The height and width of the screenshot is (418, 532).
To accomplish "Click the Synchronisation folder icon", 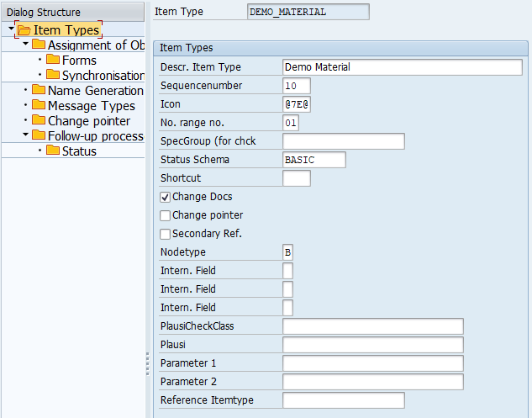I will point(53,76).
